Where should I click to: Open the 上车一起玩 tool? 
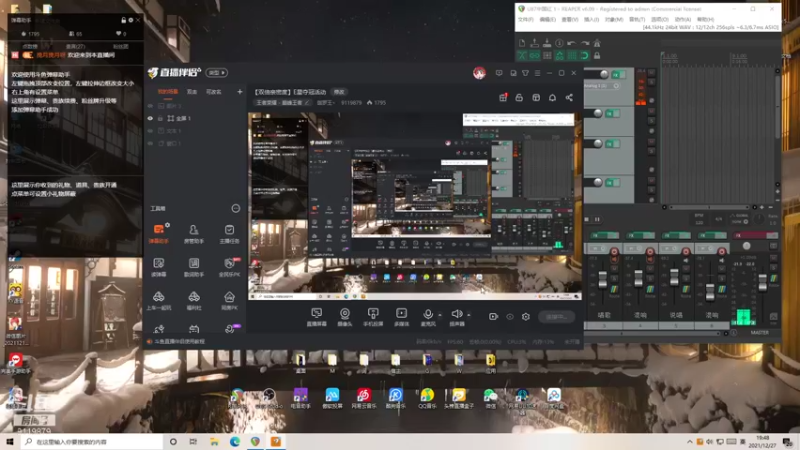click(x=159, y=301)
